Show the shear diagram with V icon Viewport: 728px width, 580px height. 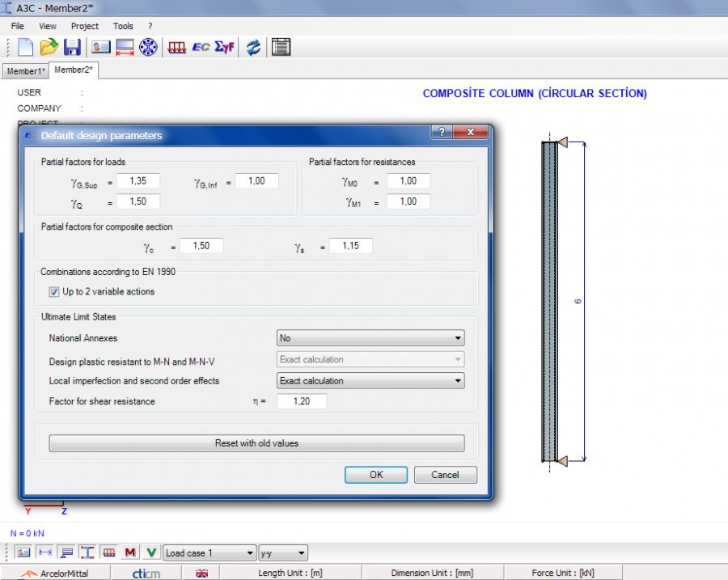[x=151, y=552]
